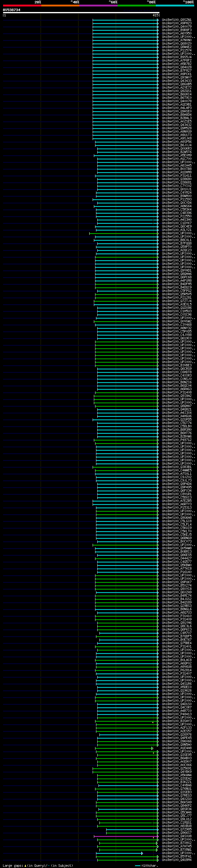The height and width of the screenshot is (868, 197).
Task: Click the cyan ~100% identity legend segment
Action: pos(175,6)
